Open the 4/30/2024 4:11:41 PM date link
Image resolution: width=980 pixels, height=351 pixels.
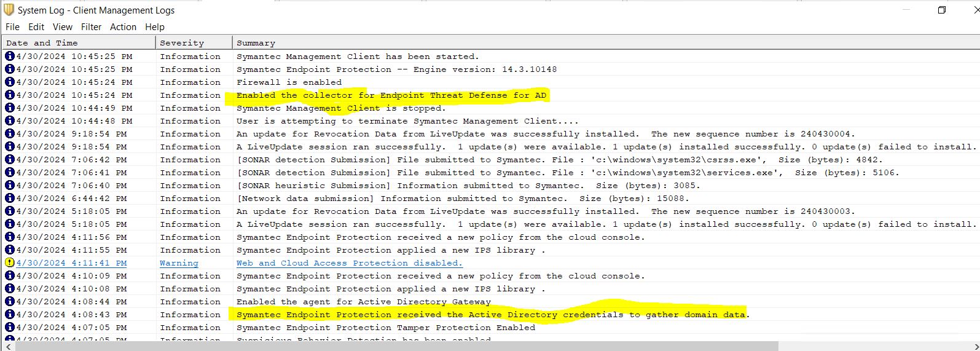[x=71, y=263]
